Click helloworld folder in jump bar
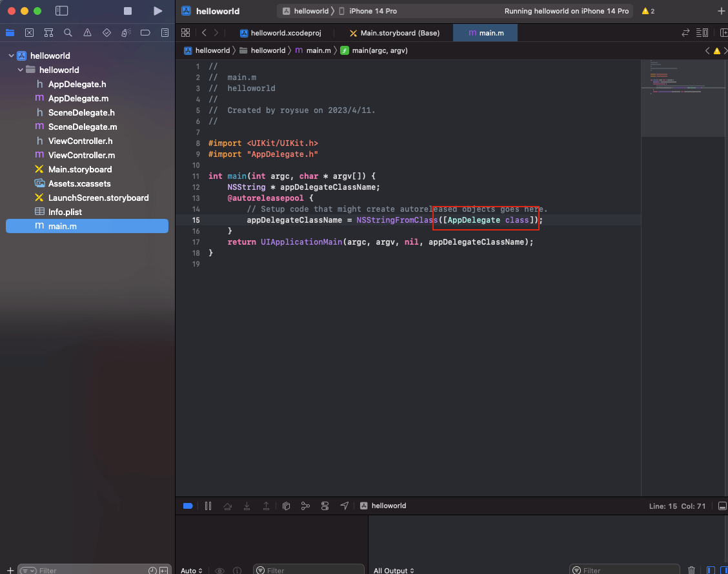Screen dimensions: 728x574 pos(262,50)
